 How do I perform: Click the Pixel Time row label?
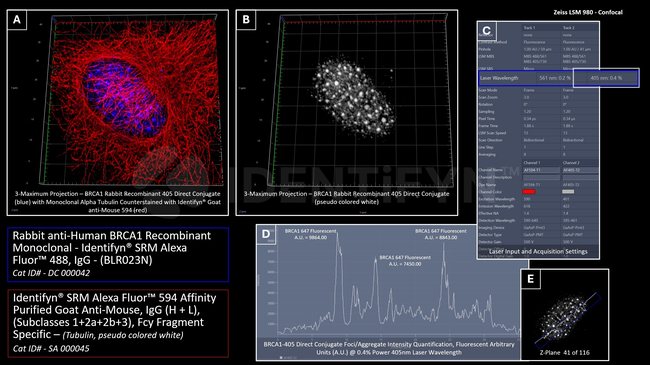487,119
